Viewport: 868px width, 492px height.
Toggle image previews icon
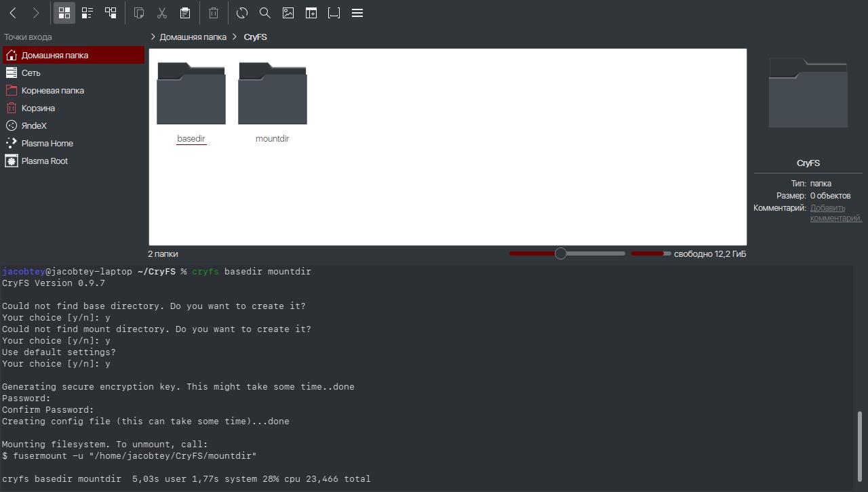[x=288, y=13]
